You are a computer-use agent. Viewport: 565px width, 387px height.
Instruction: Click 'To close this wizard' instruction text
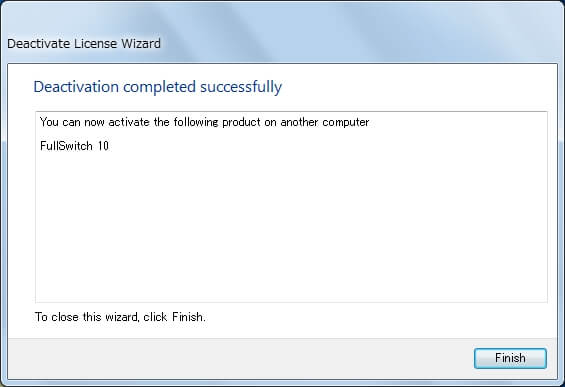pos(120,317)
